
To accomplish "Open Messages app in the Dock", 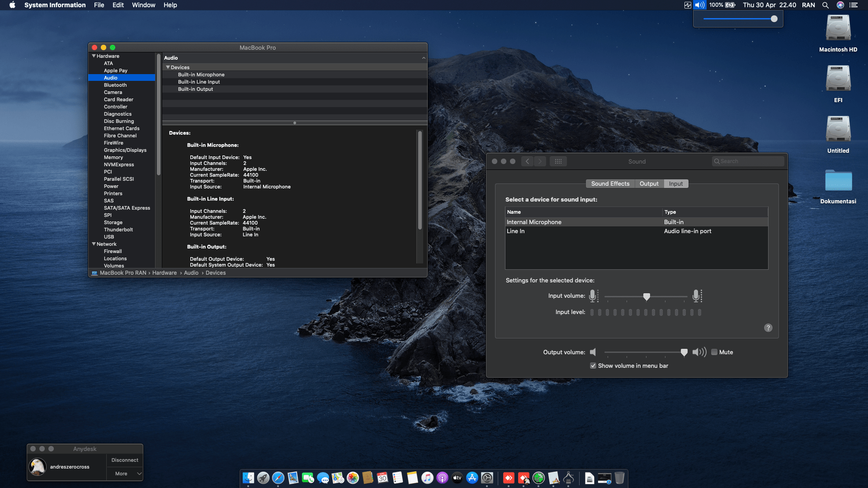I will (x=323, y=478).
